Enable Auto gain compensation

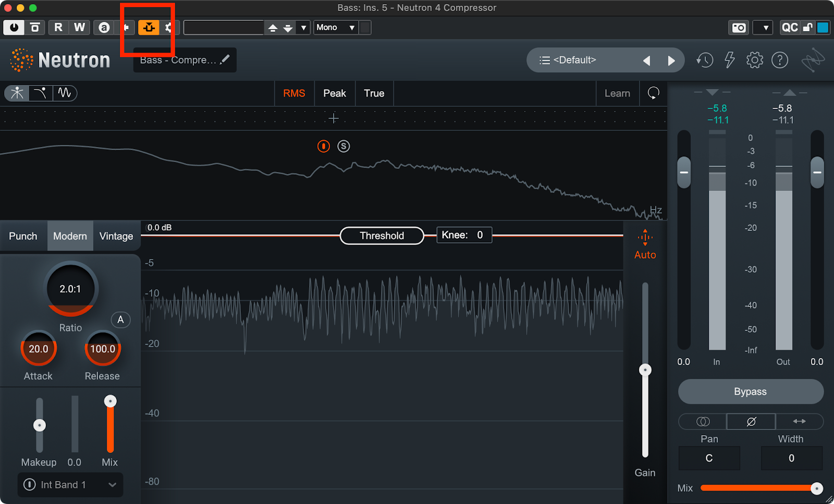[x=645, y=245]
